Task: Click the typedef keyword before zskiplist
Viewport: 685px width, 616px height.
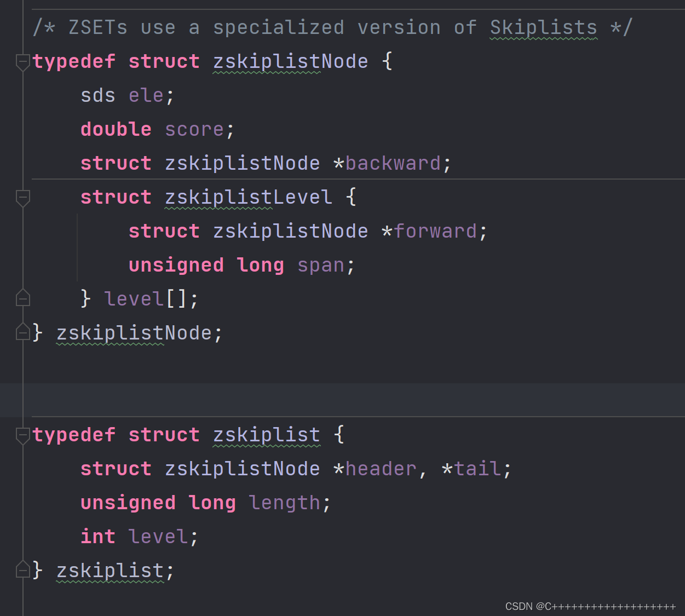Action: (74, 435)
